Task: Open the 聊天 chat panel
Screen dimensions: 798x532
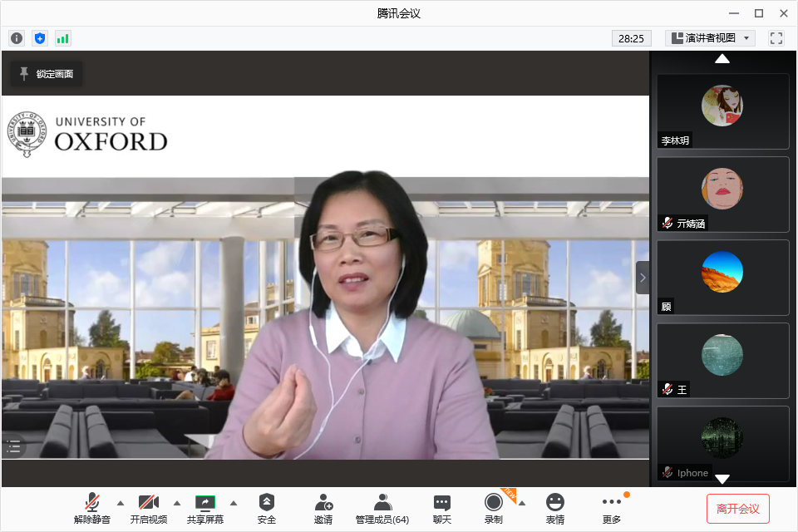Action: [442, 508]
